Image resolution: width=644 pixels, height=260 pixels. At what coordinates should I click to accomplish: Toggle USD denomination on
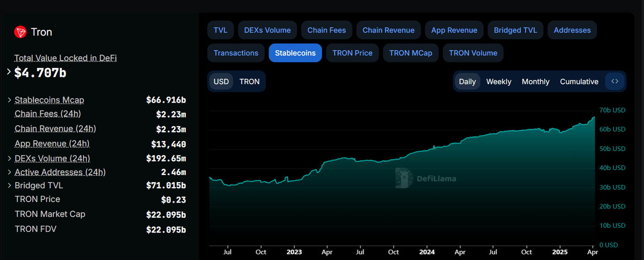pyautogui.click(x=221, y=81)
